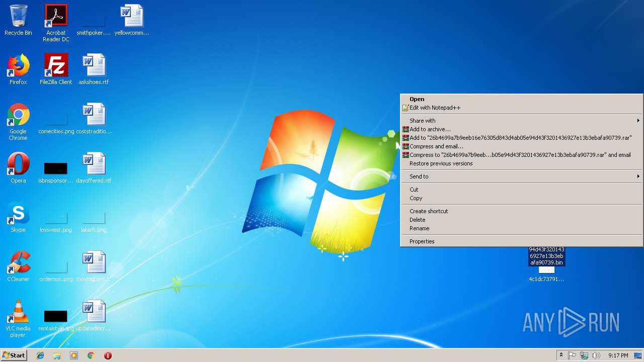Show hidden tray icons arrow
The height and width of the screenshot is (362, 644).
[x=561, y=355]
